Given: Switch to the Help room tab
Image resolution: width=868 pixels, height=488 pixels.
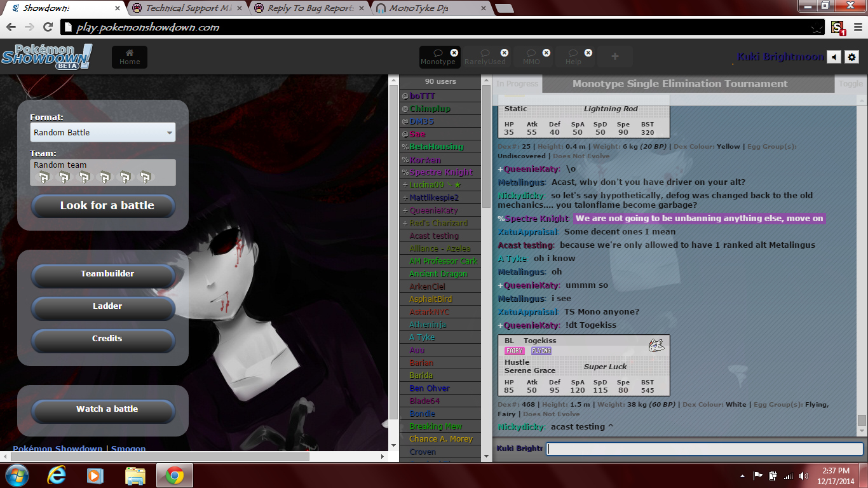Looking at the screenshot, I should click(574, 57).
